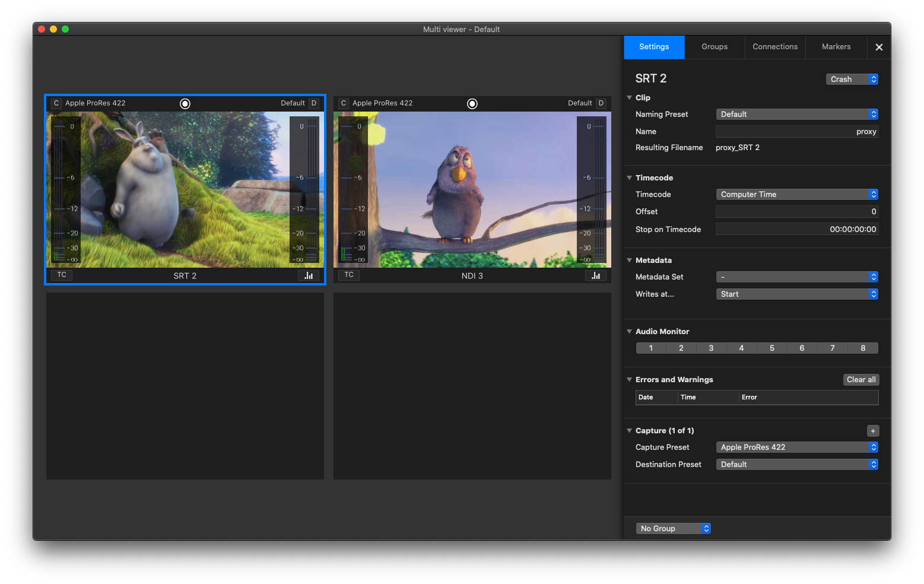Select the empty lower-right viewer slot
The width and height of the screenshot is (924, 584).
[472, 386]
